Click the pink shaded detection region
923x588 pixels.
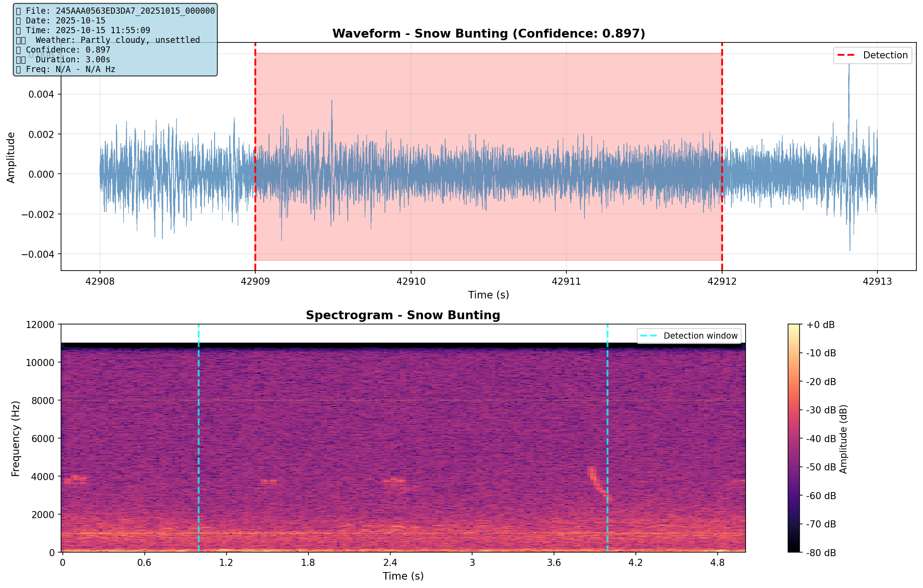(x=487, y=88)
